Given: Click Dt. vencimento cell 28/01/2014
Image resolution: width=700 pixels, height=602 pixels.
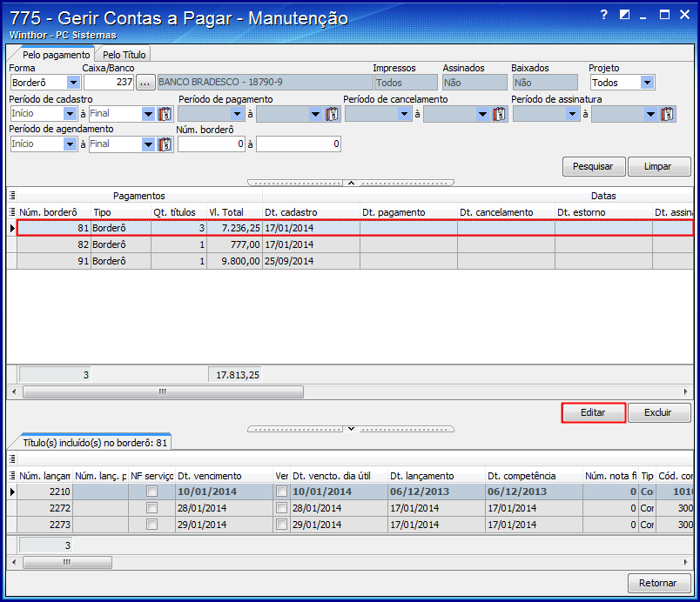Looking at the screenshot, I should (x=224, y=508).
